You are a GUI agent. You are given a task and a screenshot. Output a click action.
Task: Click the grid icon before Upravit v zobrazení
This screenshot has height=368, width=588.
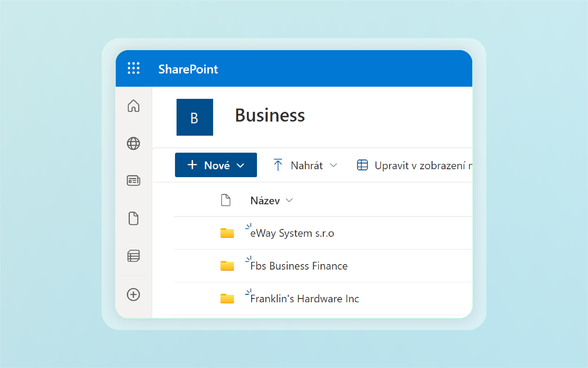362,165
